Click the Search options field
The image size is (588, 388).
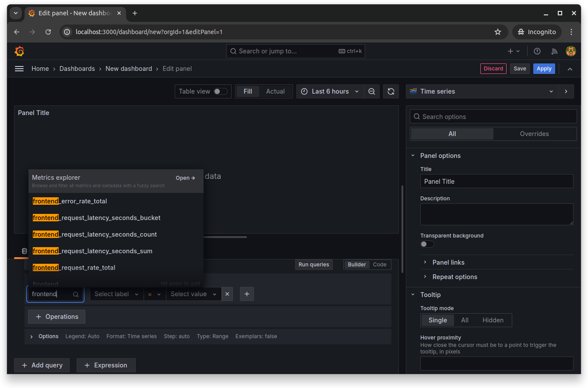pyautogui.click(x=493, y=117)
